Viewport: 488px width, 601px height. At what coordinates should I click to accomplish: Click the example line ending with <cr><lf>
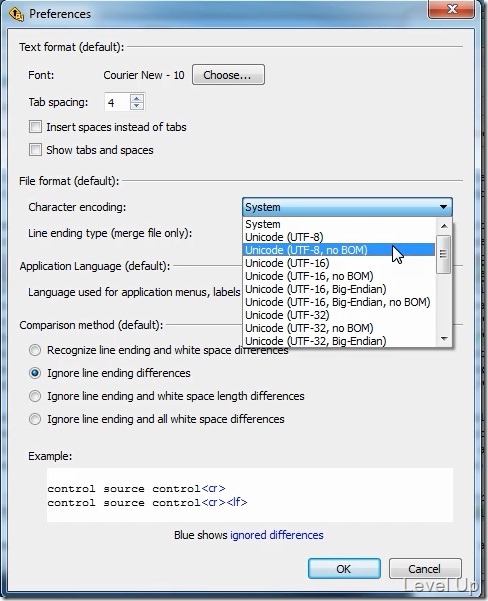(x=148, y=502)
